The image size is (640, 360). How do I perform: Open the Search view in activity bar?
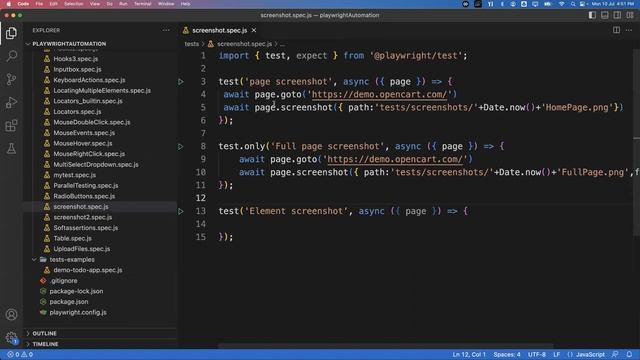point(11,56)
